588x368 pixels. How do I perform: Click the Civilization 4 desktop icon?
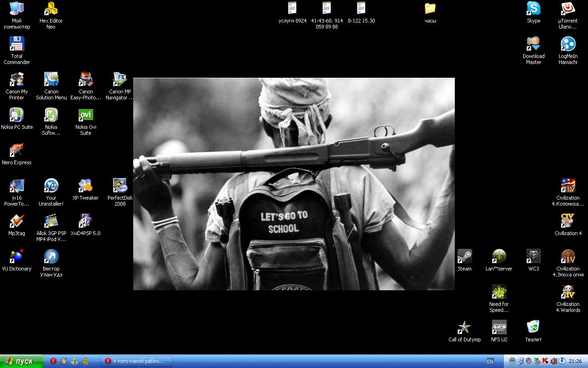pyautogui.click(x=568, y=221)
